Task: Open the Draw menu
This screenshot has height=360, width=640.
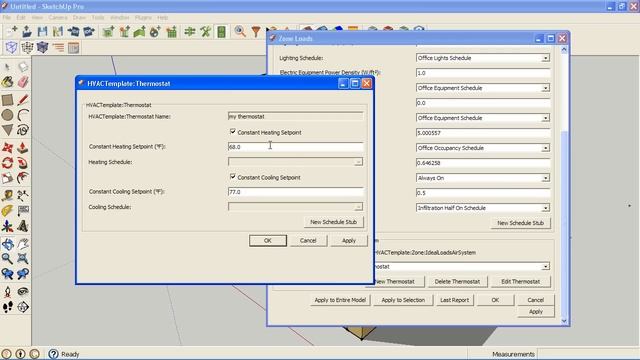Action: click(x=79, y=18)
